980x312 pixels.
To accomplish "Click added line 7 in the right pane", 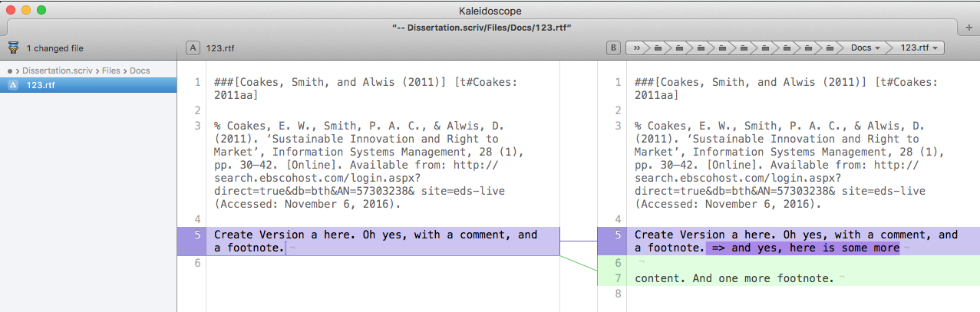I will 734,278.
